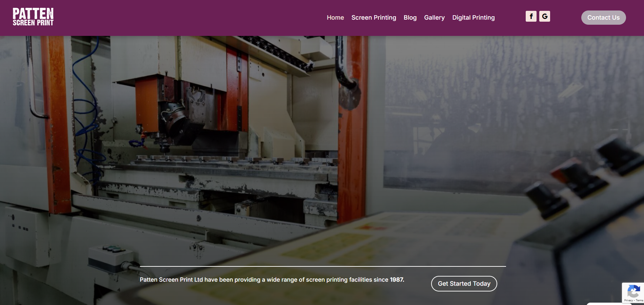Open the Gallery page
Screen dimensions: 644x305
[x=434, y=18]
